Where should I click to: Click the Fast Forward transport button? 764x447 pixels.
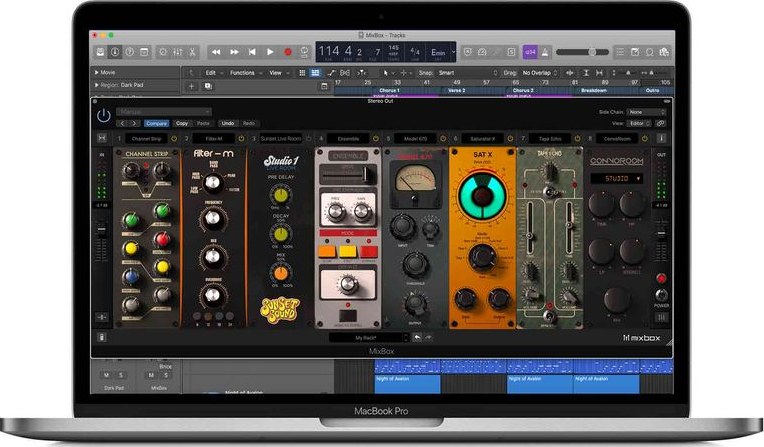[x=234, y=52]
